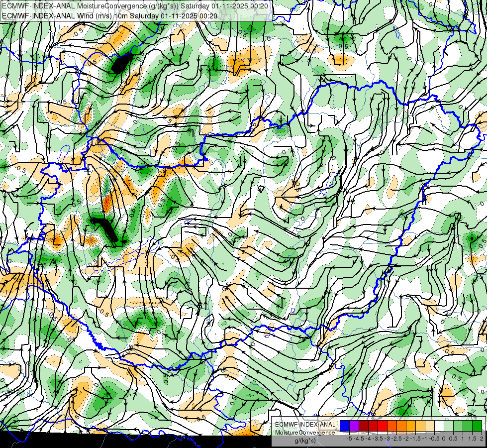This screenshot has height=448, width=487.
Task: Pick the red-orange swatch between -3 and -2.5
Action: click(x=392, y=426)
